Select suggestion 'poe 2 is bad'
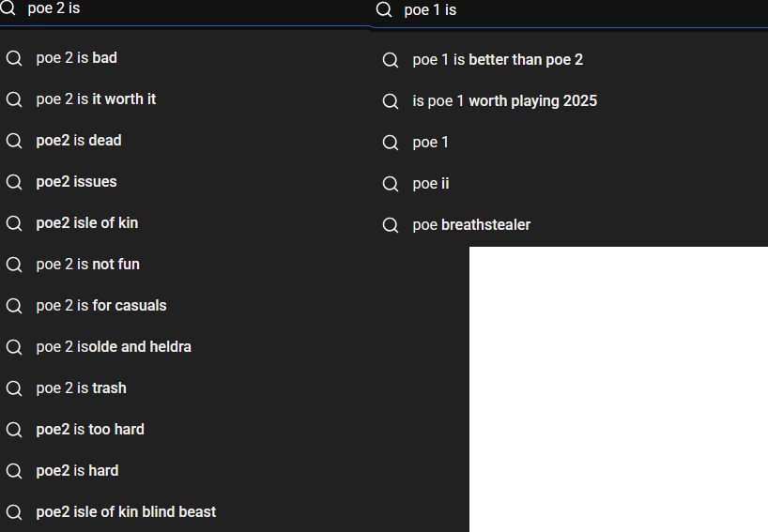This screenshot has width=768, height=532. point(185,58)
